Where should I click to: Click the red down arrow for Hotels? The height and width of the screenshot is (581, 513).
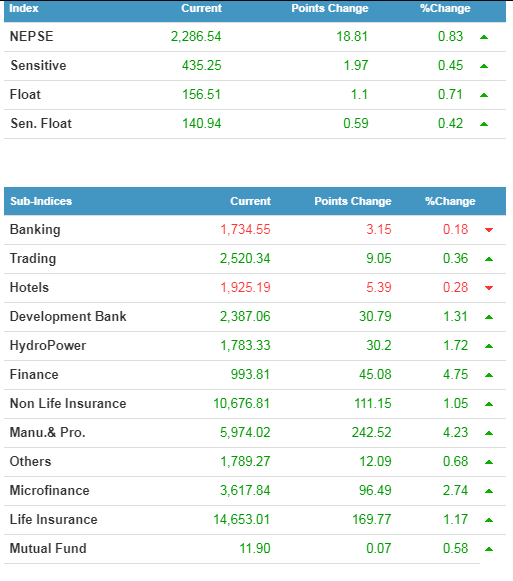pos(489,288)
